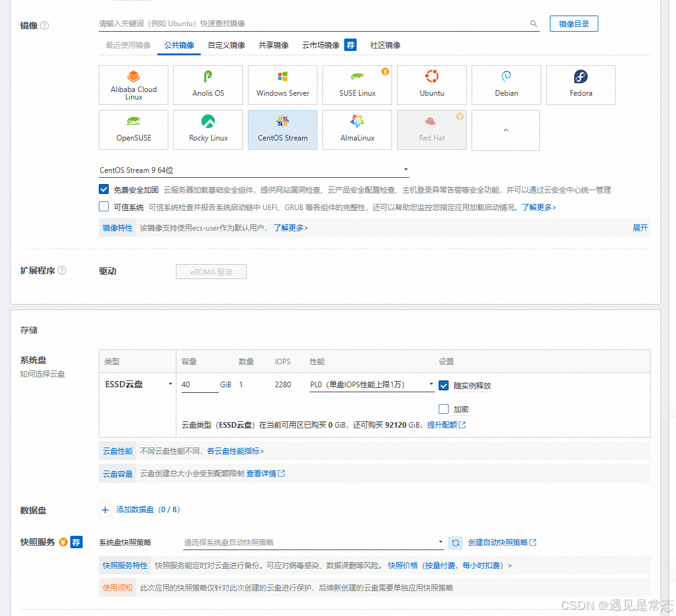The width and height of the screenshot is (676, 616).
Task: Uncheck 随实例释放 checkbox
Action: pos(444,385)
